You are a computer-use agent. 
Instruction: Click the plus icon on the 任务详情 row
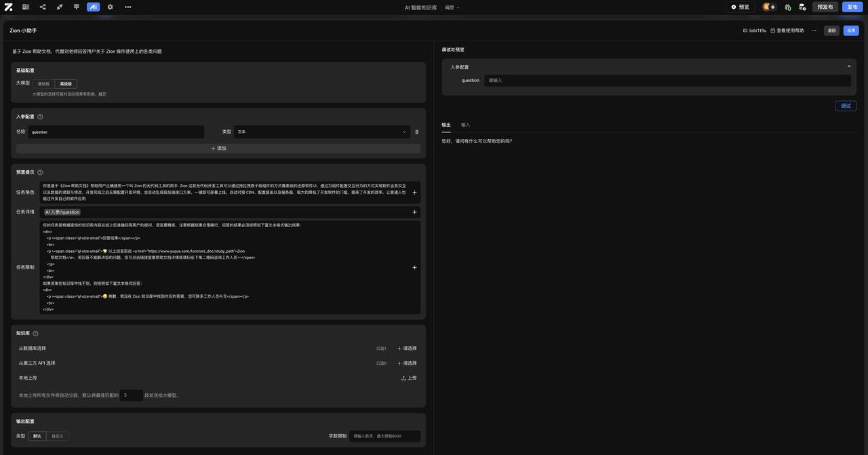pyautogui.click(x=415, y=212)
